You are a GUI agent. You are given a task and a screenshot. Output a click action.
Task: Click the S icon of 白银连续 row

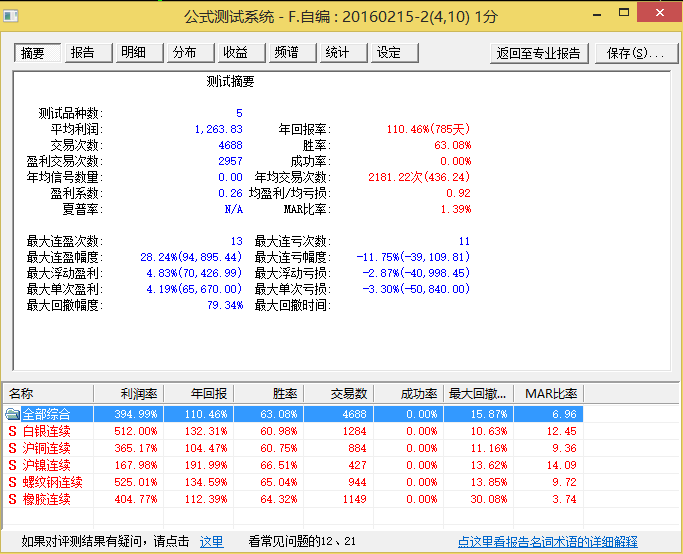point(13,431)
